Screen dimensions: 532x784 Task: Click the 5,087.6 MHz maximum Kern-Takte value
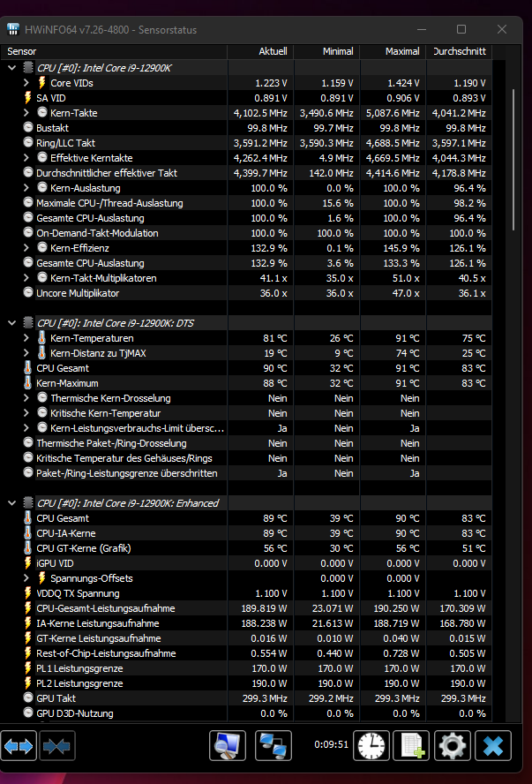pos(393,113)
